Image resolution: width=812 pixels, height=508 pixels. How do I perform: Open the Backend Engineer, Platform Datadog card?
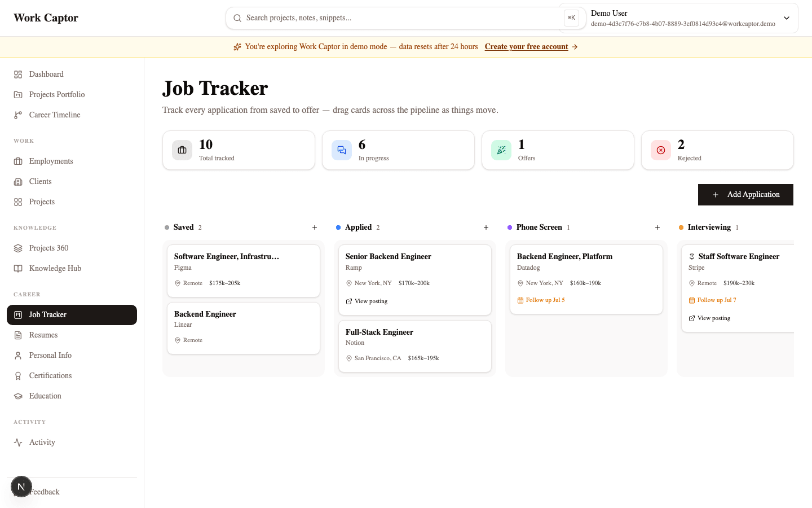pos(586,279)
